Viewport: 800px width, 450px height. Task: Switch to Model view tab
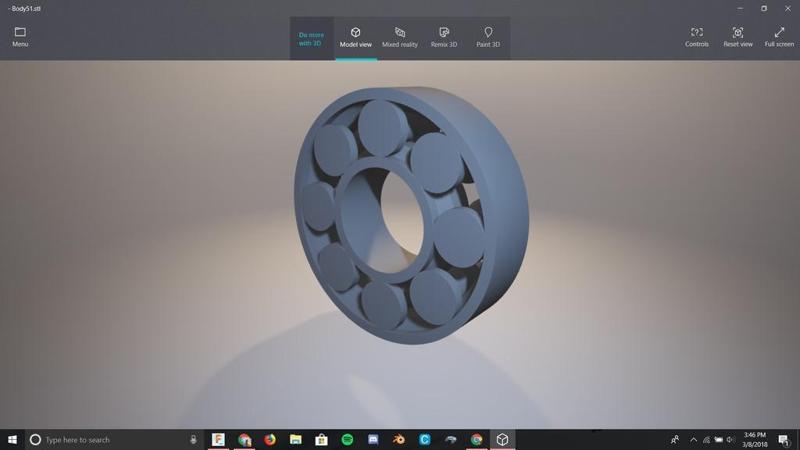356,38
